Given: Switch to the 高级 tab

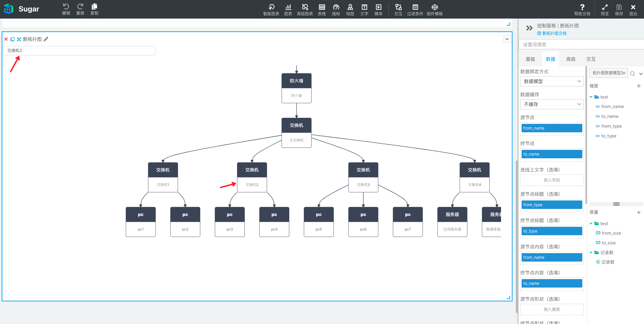Looking at the screenshot, I should pyautogui.click(x=570, y=59).
